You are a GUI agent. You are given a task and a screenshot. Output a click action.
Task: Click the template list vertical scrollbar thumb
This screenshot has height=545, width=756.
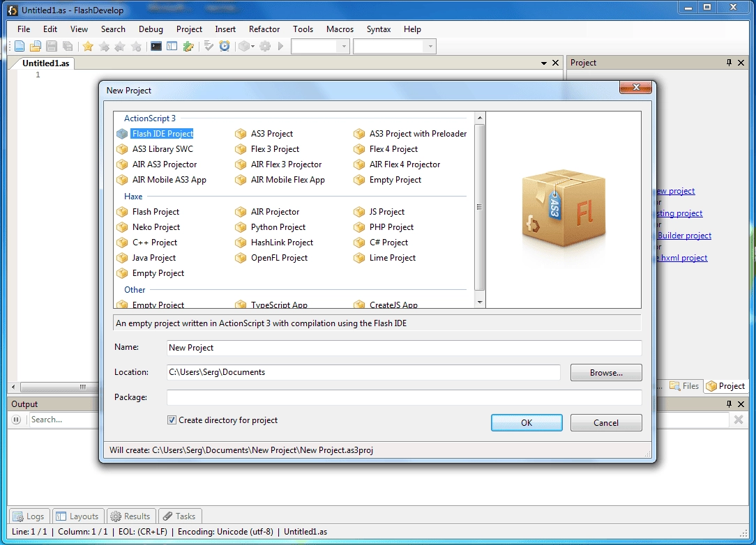tap(479, 207)
